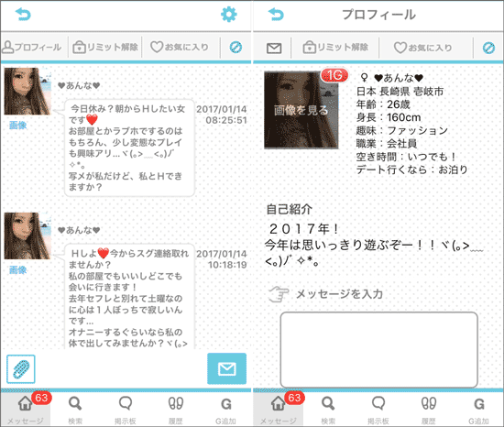Viewport: 504px width, 427px height.
Task: Open プロフィール tab in chat toolbar
Action: [32, 48]
